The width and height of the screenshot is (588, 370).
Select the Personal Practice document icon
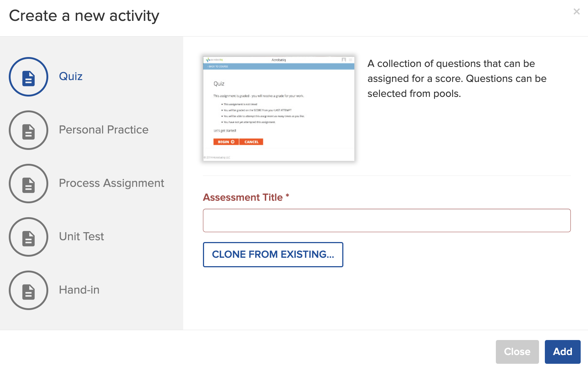pos(29,130)
